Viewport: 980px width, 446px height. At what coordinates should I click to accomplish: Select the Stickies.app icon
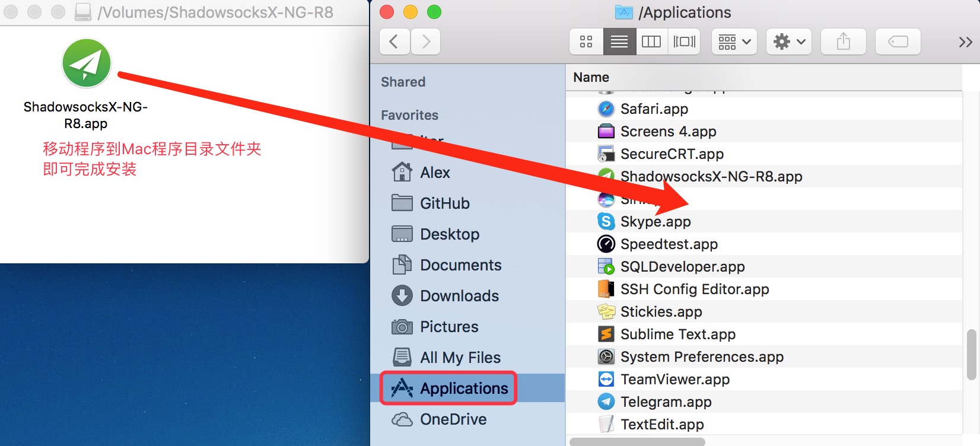606,312
